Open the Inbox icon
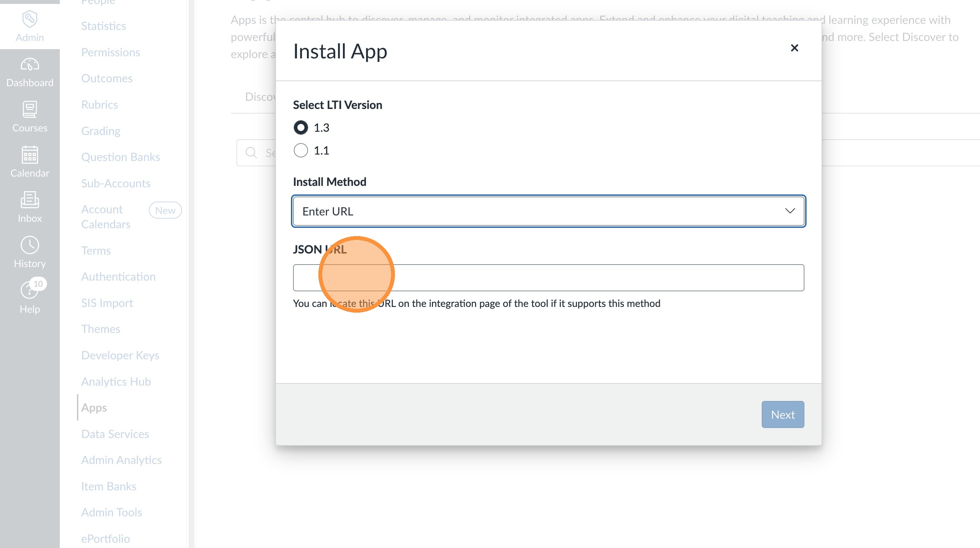Screen dimensions: 980x548 coord(30,200)
